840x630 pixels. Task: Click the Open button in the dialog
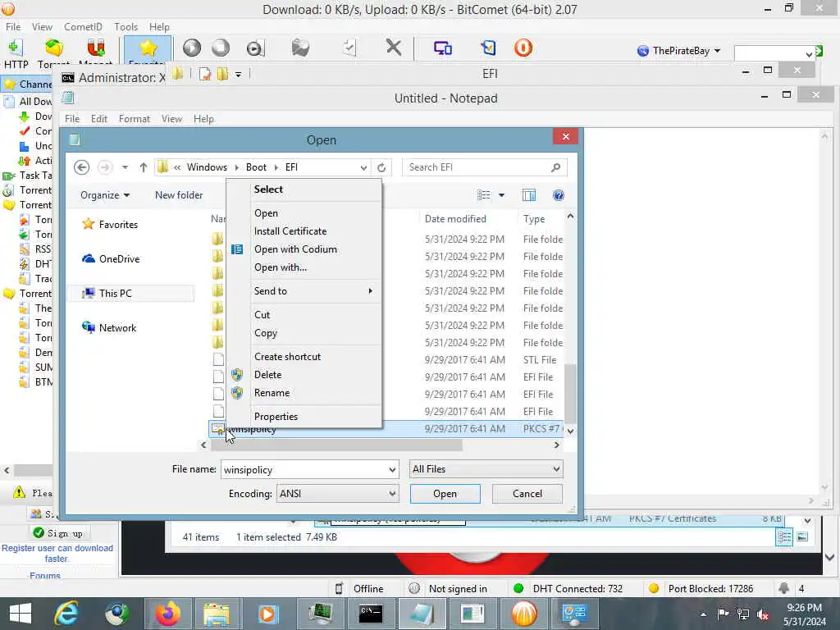click(x=445, y=493)
